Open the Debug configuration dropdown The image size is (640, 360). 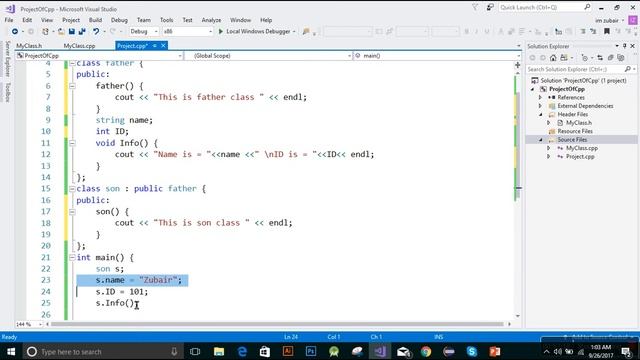pyautogui.click(x=144, y=31)
